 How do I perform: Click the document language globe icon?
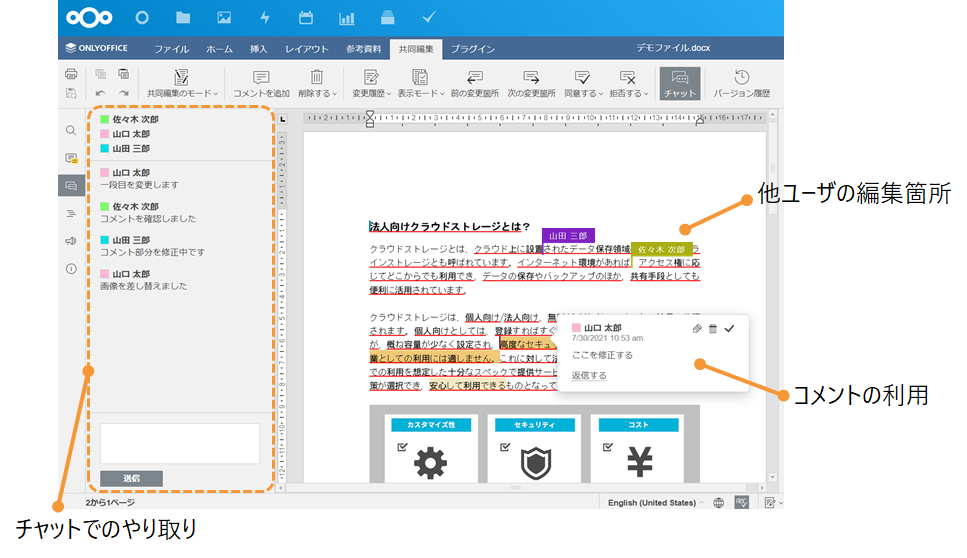[x=718, y=503]
